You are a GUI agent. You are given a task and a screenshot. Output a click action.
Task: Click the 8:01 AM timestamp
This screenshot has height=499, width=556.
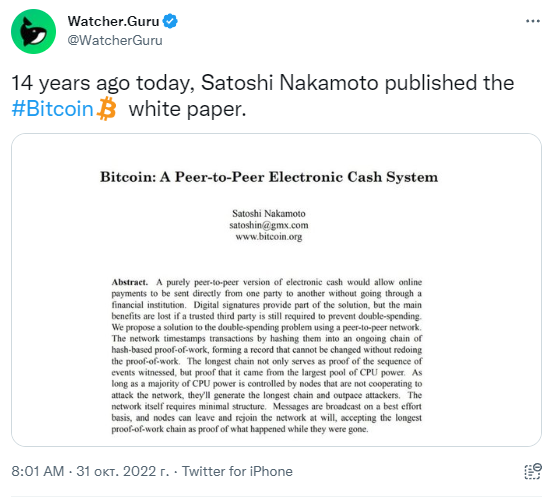38,471
